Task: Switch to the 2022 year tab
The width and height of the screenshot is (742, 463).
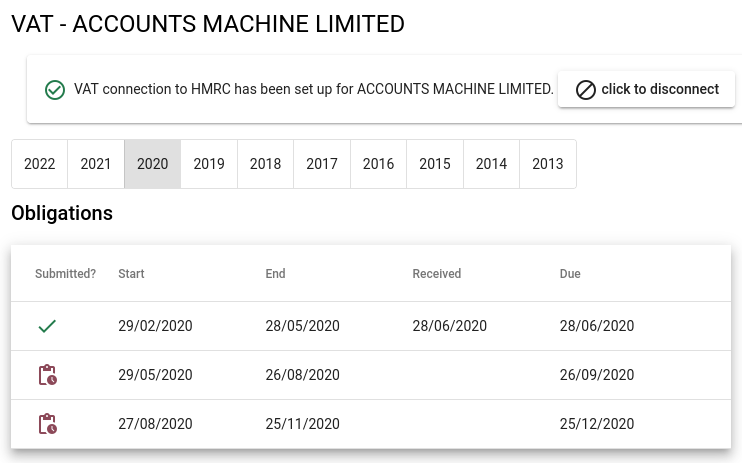Action: 40,164
